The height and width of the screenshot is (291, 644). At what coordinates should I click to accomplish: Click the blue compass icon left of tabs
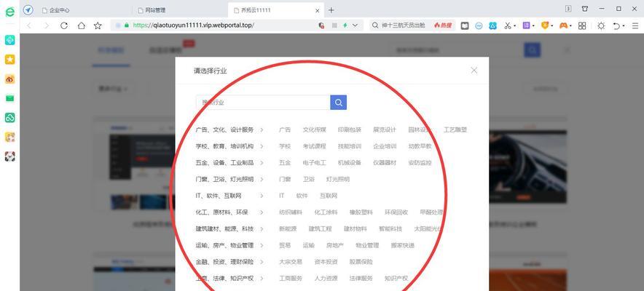point(28,10)
